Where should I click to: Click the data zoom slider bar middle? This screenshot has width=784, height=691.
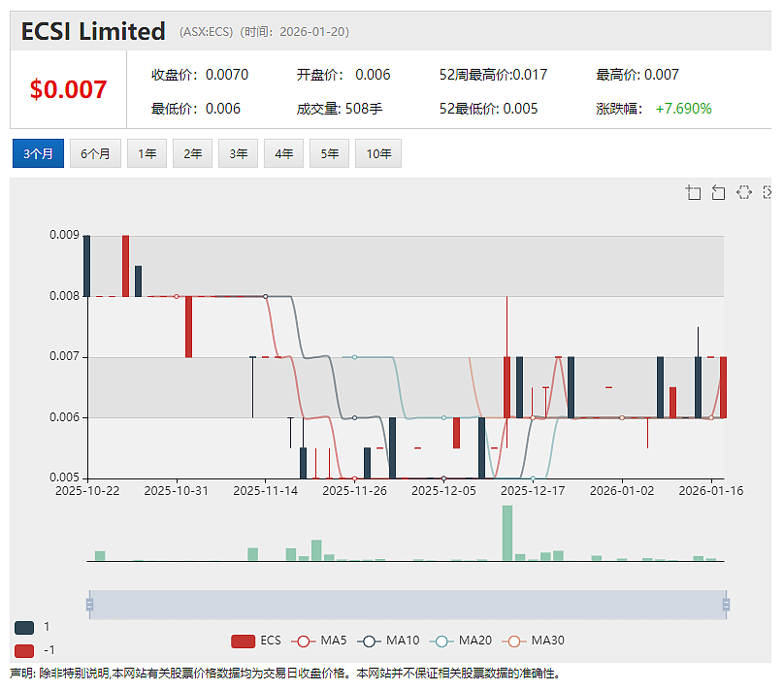point(408,605)
